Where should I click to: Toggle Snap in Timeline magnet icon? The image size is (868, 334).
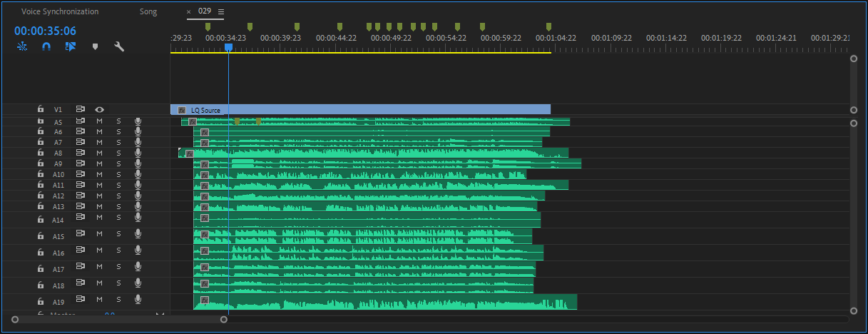click(46, 46)
